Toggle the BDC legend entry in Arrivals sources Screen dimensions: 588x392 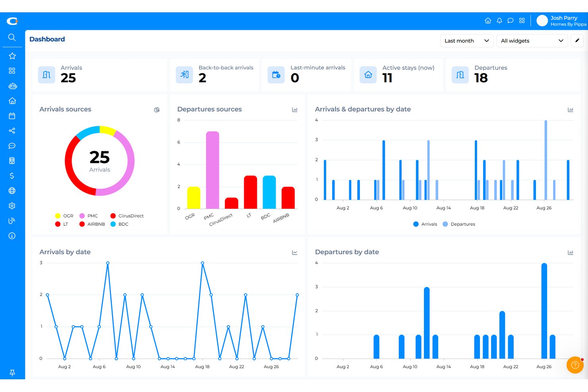click(120, 224)
